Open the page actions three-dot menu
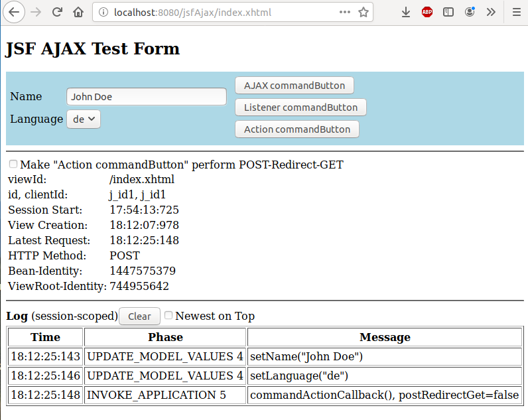 click(345, 12)
